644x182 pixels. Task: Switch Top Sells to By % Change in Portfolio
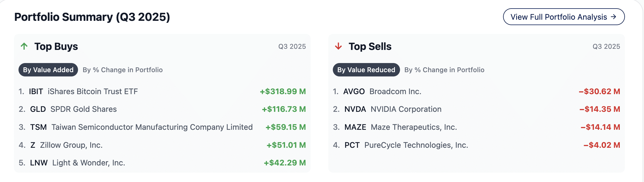(x=444, y=70)
